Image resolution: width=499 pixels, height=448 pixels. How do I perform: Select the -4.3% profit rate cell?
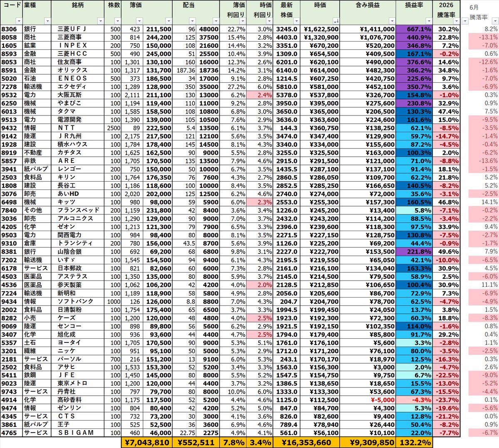click(414, 400)
